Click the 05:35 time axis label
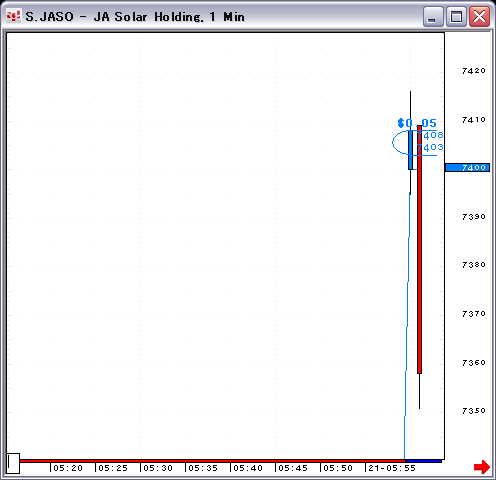The width and height of the screenshot is (496, 480). (x=203, y=468)
